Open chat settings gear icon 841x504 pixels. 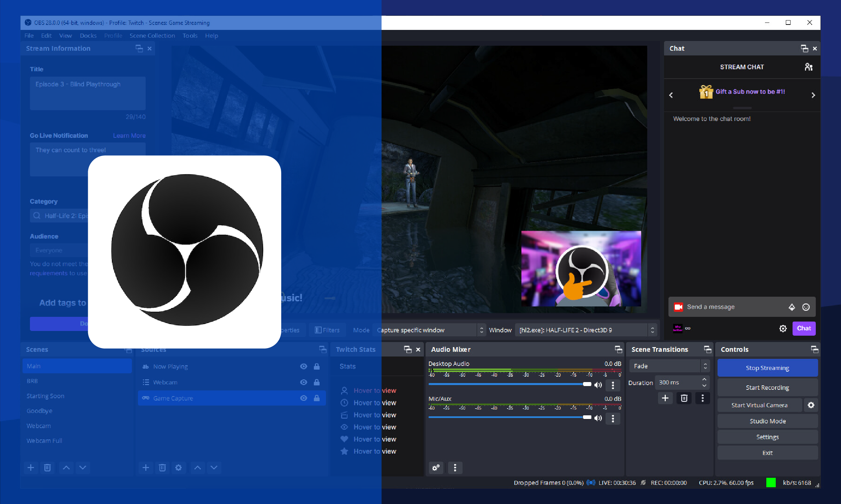783,328
